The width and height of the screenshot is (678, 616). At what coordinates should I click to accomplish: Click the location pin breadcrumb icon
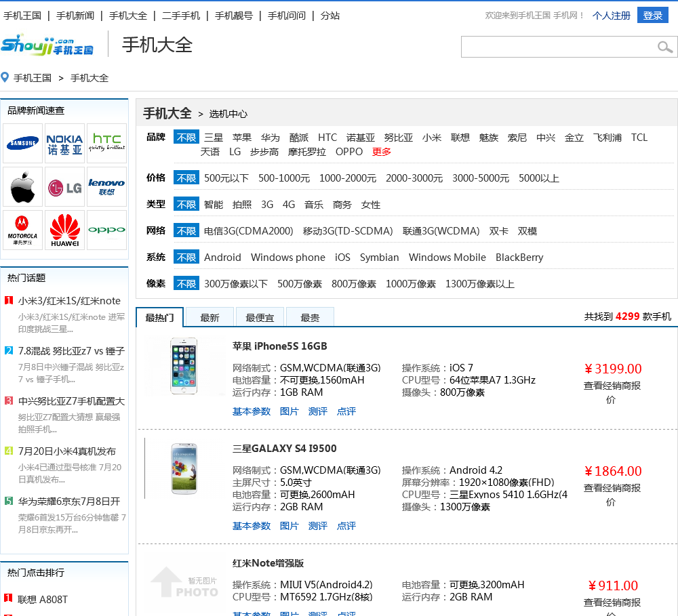point(5,77)
